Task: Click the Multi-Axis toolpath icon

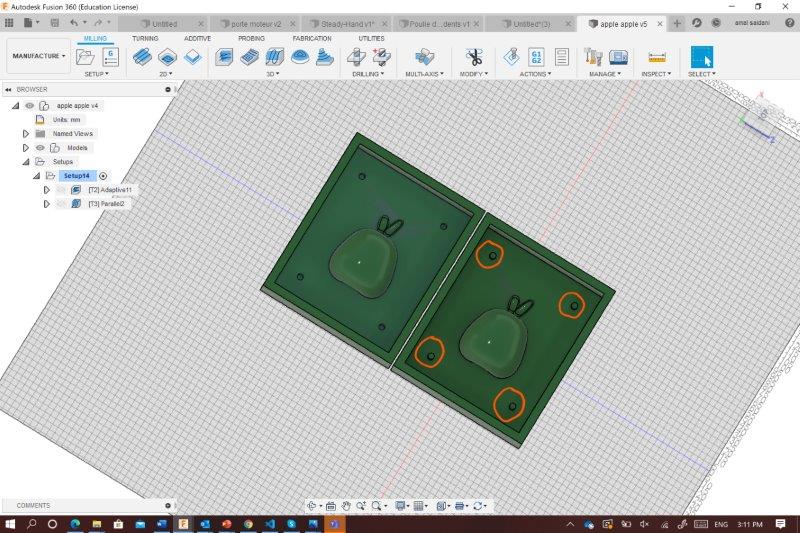Action: coord(425,57)
